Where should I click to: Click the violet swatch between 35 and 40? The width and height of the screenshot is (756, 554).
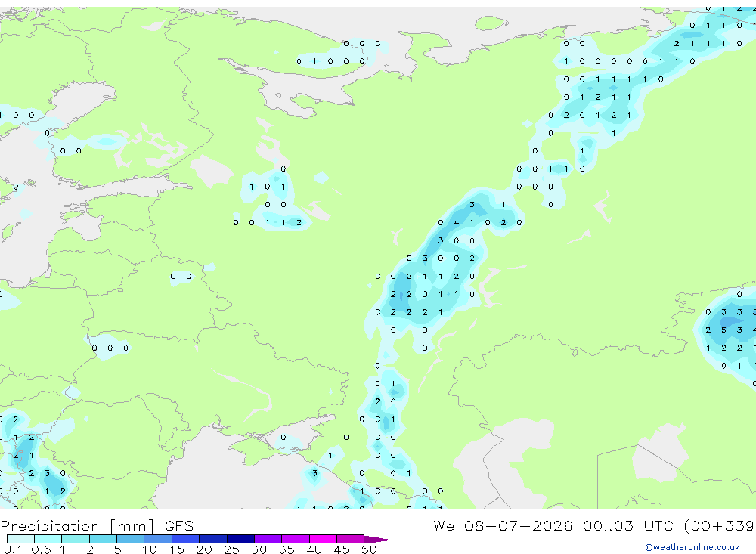click(295, 539)
